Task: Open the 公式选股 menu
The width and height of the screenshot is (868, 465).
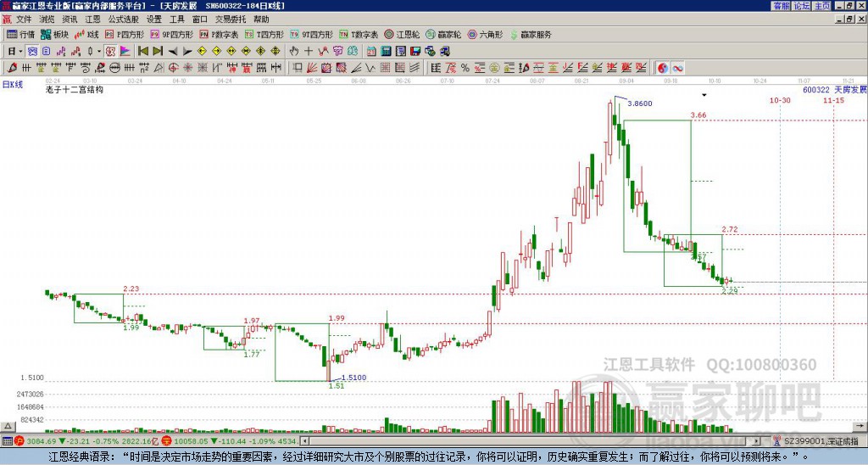Action: click(x=124, y=20)
